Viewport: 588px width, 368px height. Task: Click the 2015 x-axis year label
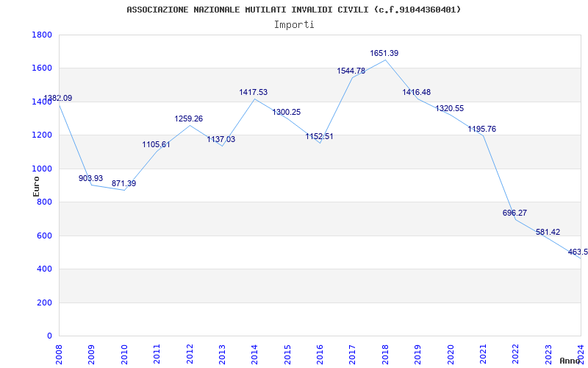point(287,354)
